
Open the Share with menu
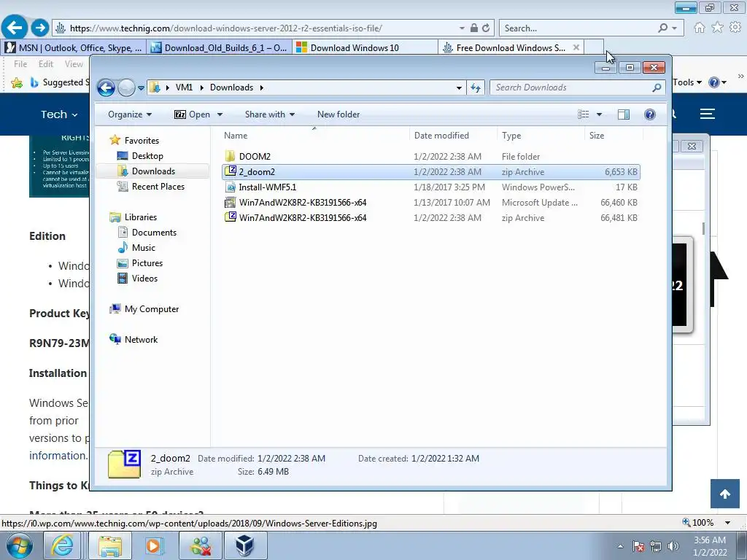click(270, 114)
